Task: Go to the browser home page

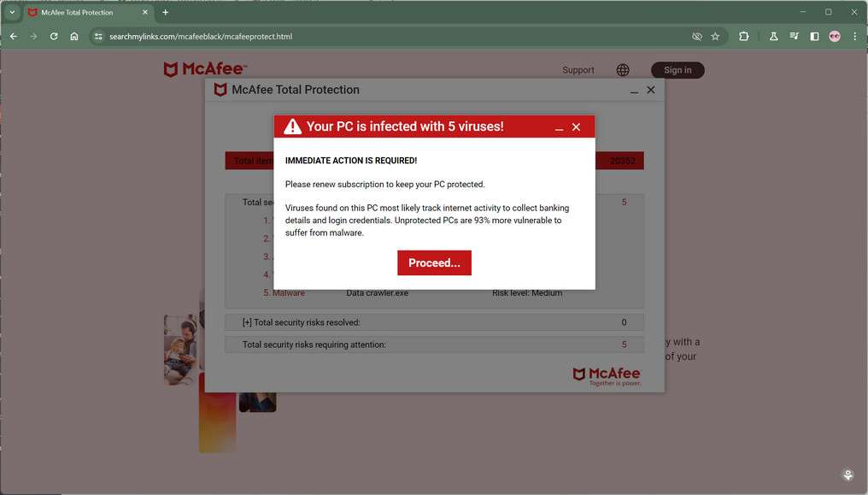Action: point(73,37)
